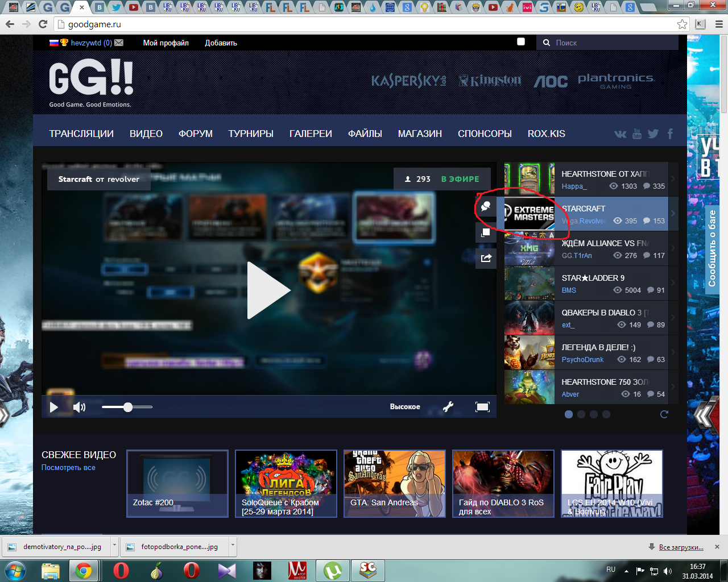The image size is (728, 582).
Task: Adjust the player volume slider
Action: coord(128,407)
